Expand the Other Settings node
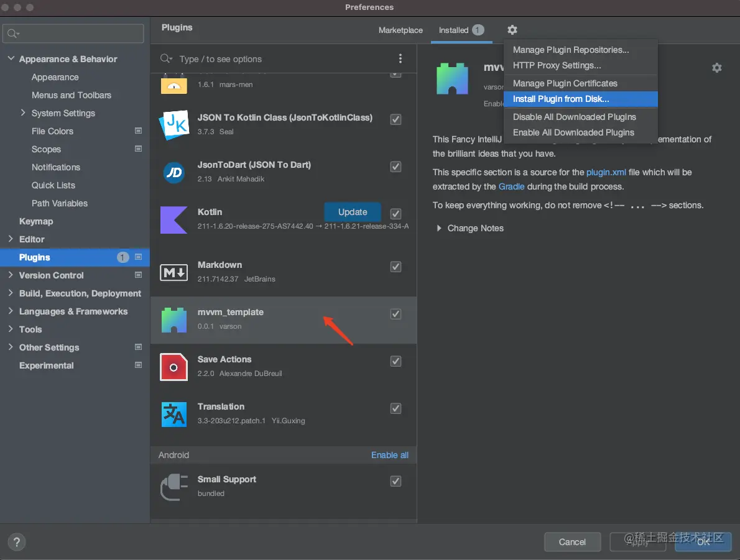Viewport: 740px width, 560px height. 11,347
